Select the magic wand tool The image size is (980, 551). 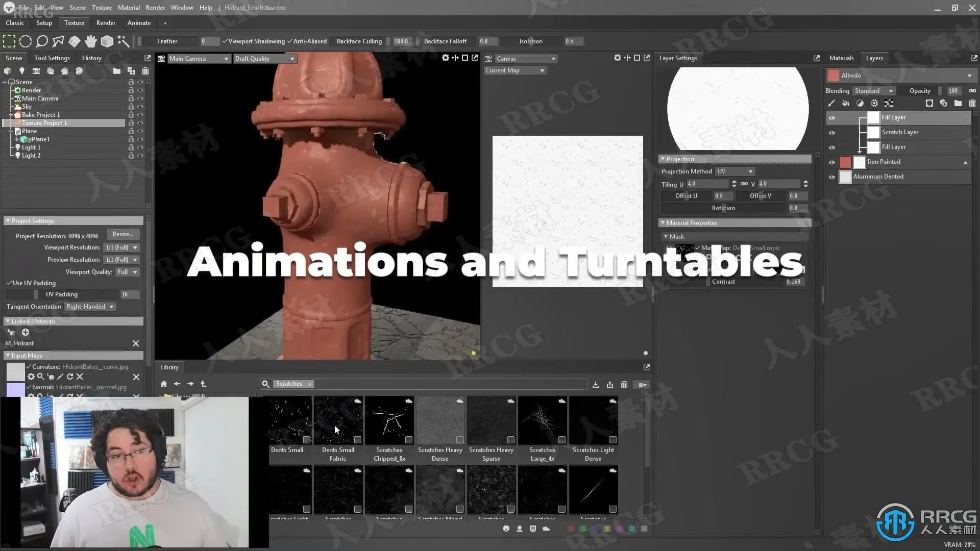point(123,41)
